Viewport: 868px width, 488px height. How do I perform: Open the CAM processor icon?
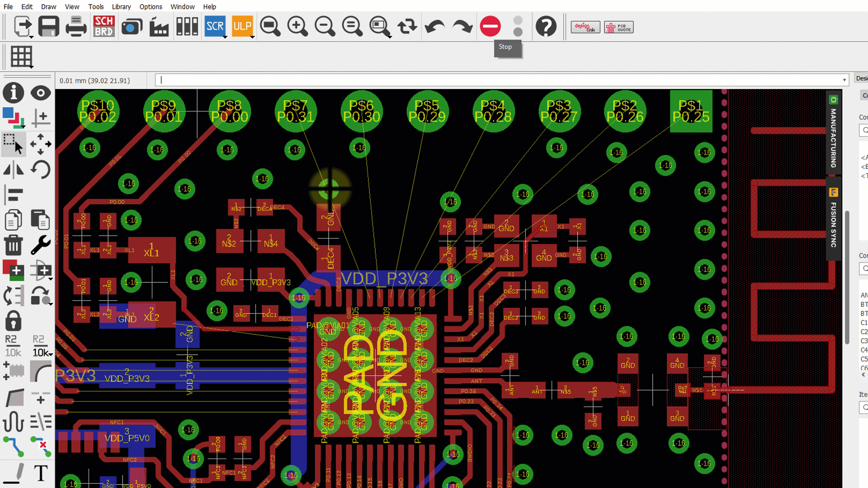pos(132,27)
